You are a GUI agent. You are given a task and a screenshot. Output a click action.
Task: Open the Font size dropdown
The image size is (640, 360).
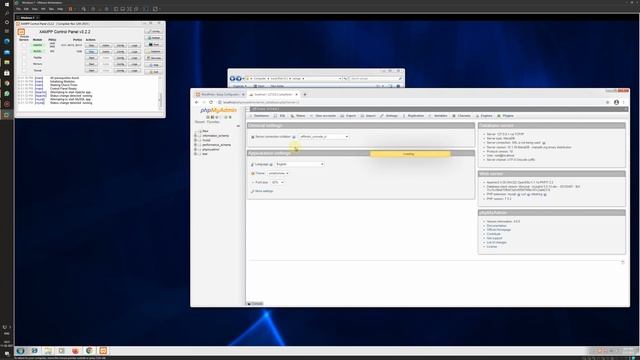pos(277,182)
